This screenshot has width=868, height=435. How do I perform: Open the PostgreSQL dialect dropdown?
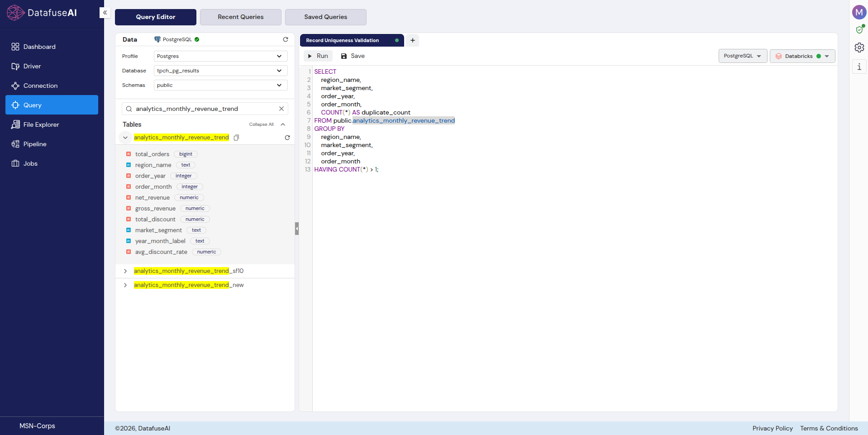click(743, 56)
